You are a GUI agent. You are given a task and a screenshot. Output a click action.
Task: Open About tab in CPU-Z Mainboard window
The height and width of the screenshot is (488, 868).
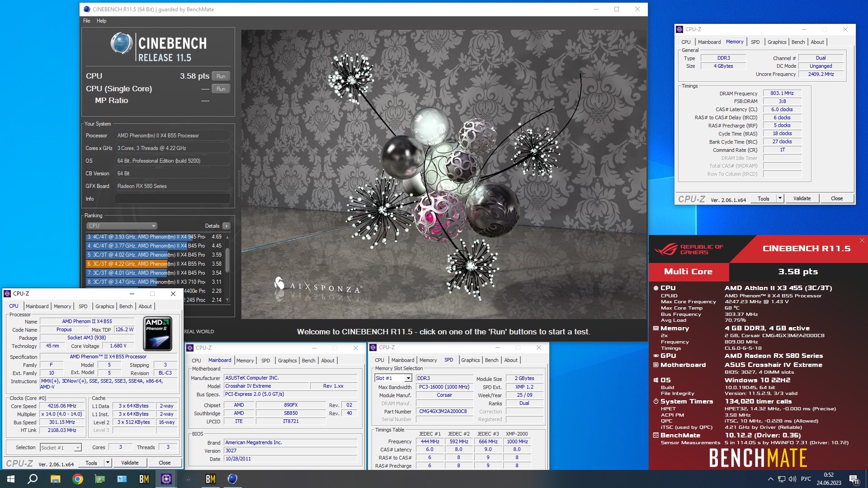(x=328, y=361)
